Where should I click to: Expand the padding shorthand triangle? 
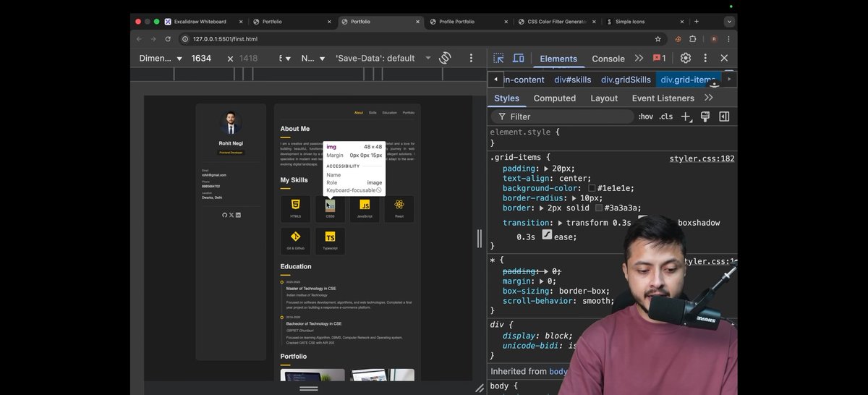coord(548,169)
